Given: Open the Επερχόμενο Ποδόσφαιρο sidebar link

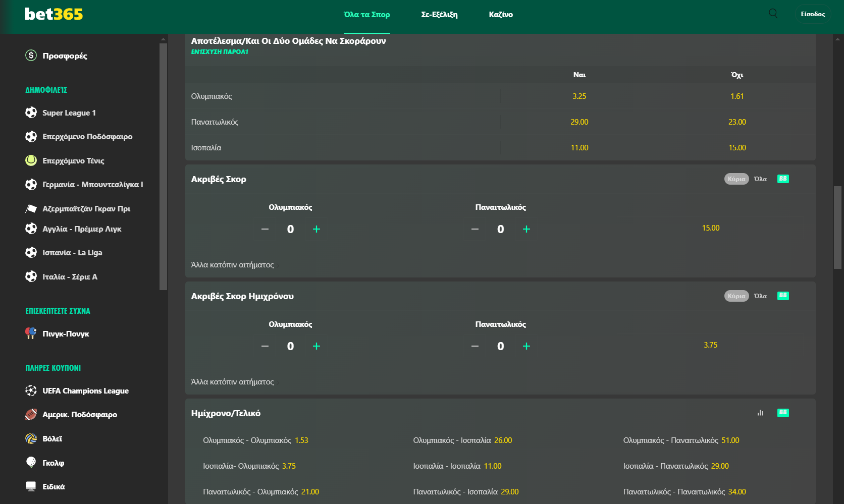Looking at the screenshot, I should [x=87, y=137].
